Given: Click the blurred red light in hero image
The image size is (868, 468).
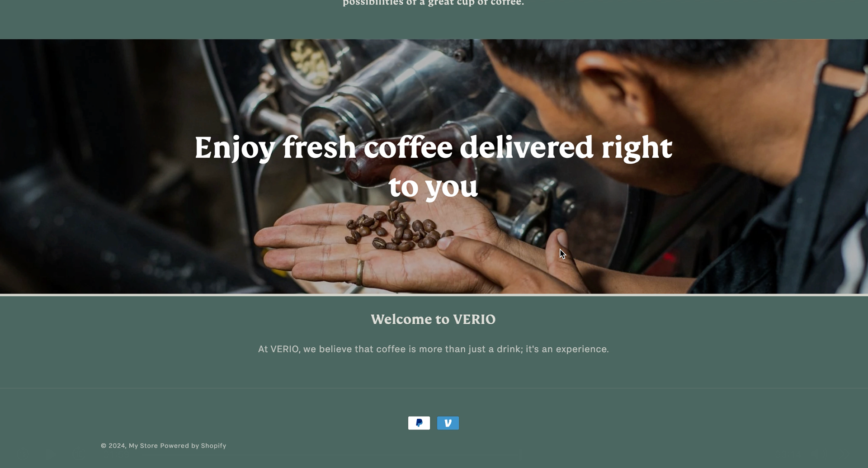Looking at the screenshot, I should coord(668,259).
